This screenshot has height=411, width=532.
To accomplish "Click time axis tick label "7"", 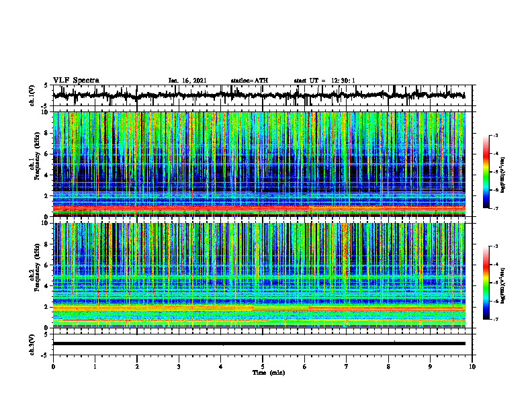I will click(347, 367).
